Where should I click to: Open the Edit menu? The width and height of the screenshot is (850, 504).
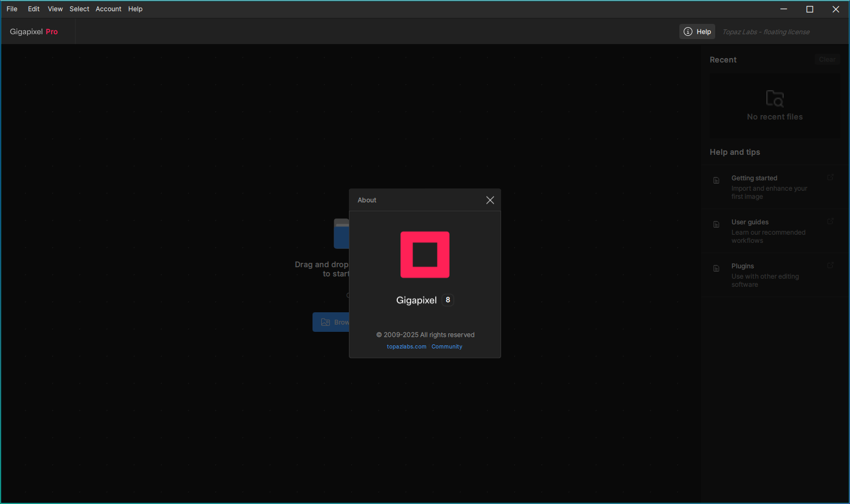[x=34, y=9]
